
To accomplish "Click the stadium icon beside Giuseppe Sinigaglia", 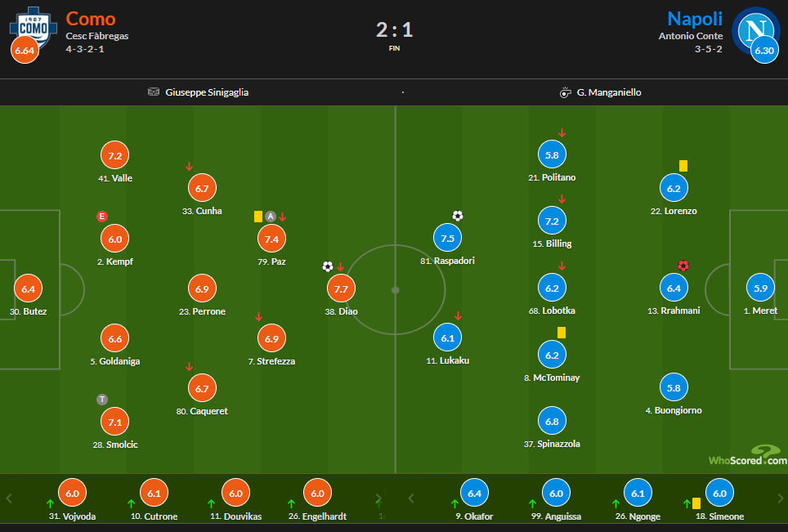I will coord(154,92).
